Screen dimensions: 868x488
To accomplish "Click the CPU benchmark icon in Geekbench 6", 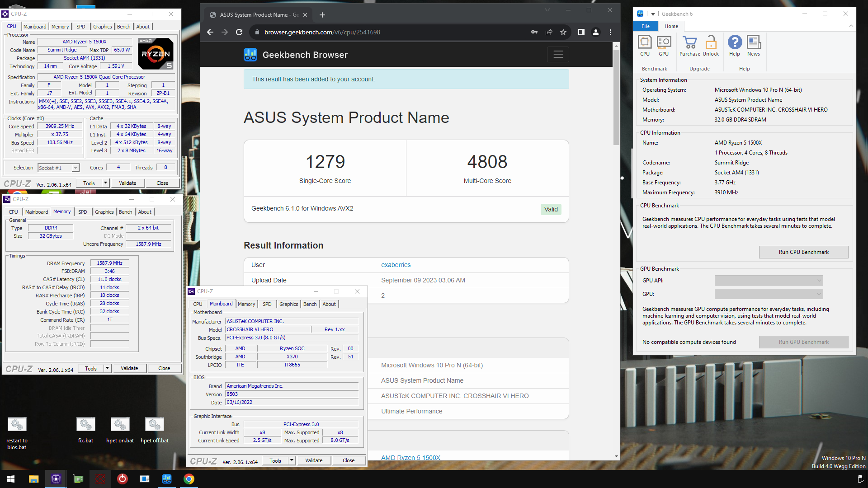I will (x=645, y=46).
